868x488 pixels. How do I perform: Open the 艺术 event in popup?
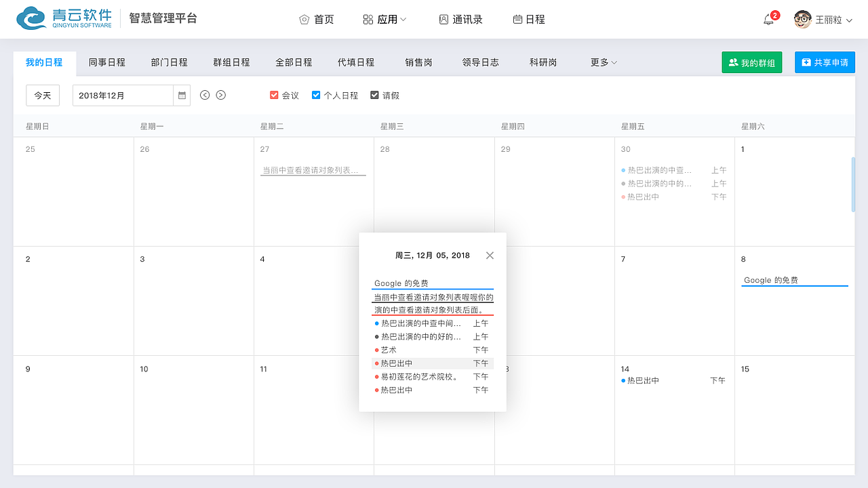click(433, 350)
